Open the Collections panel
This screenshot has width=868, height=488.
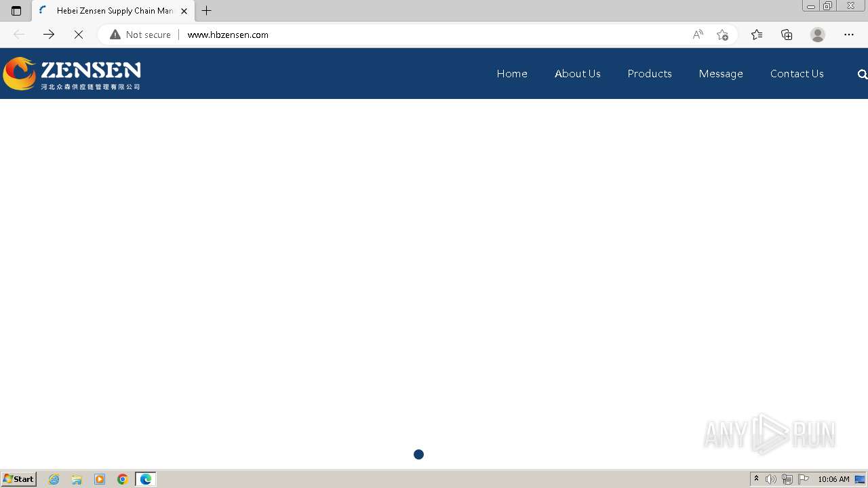[787, 35]
